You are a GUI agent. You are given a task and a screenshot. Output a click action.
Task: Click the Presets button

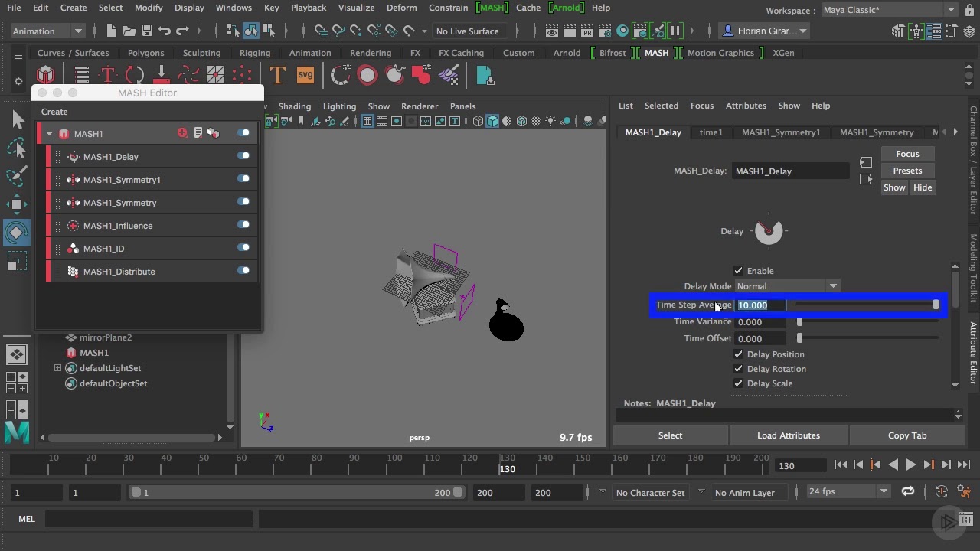click(907, 171)
